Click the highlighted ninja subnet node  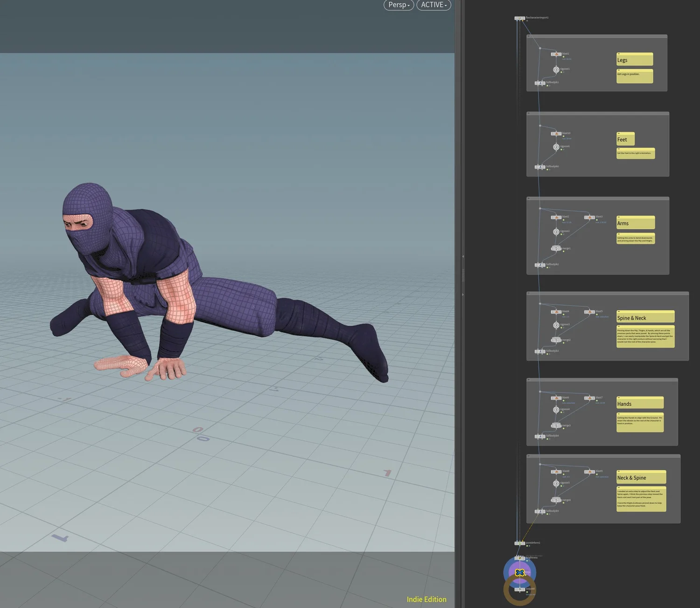click(x=520, y=573)
